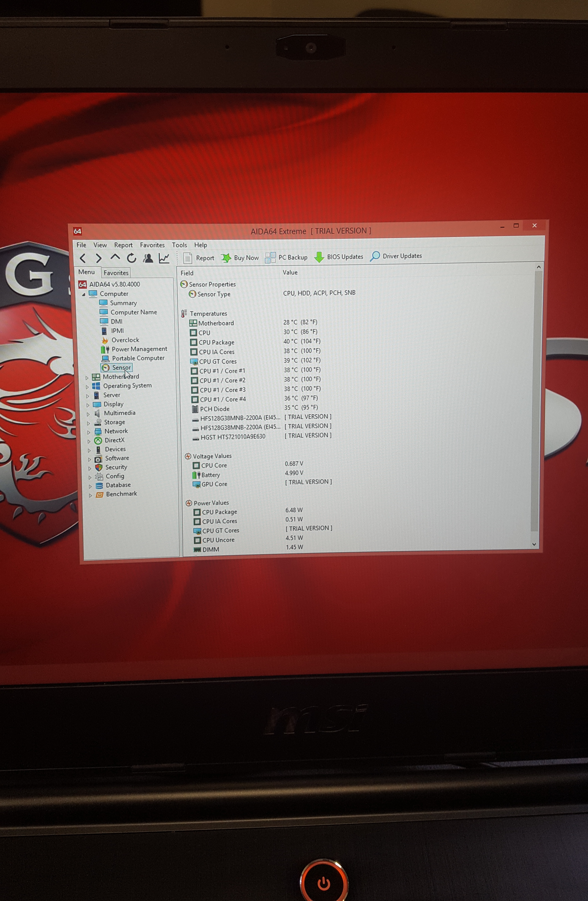Open the File menu
588x901 pixels.
[81, 245]
